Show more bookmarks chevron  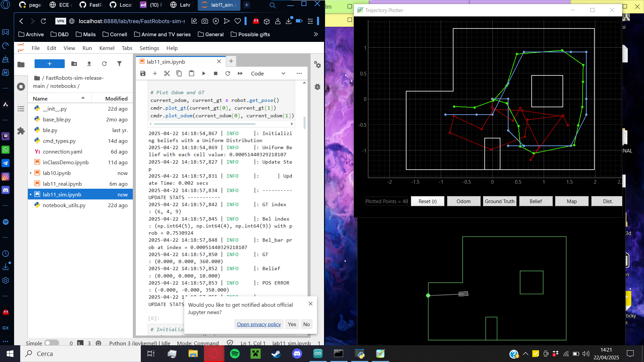[316, 34]
